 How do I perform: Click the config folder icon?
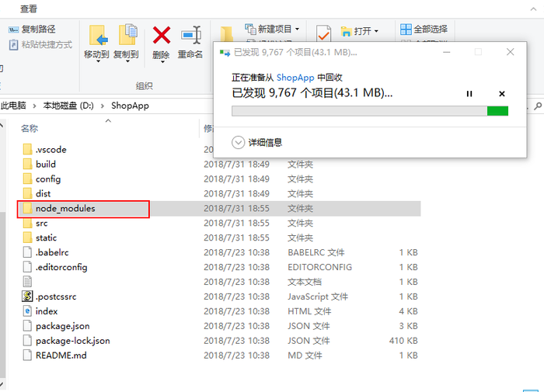click(x=27, y=179)
